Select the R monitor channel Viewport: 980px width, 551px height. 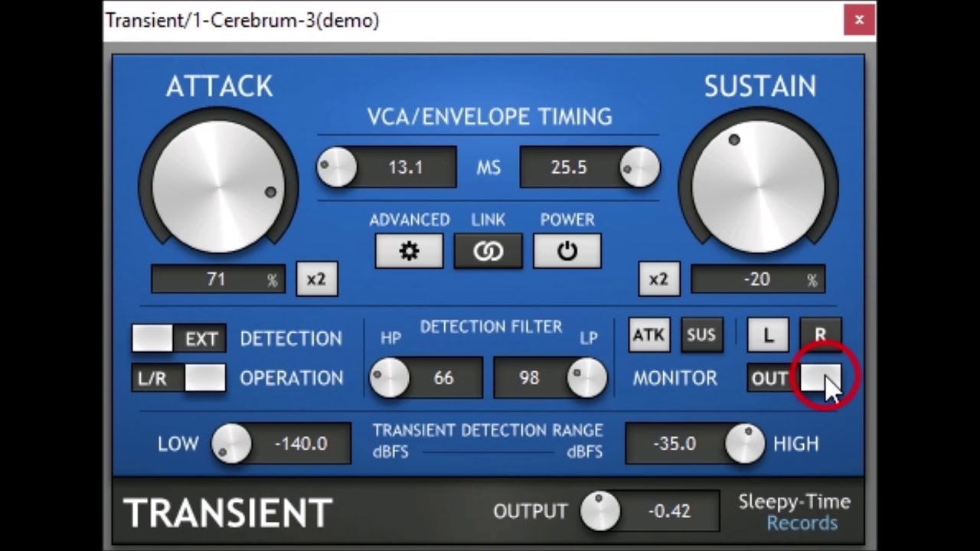820,335
